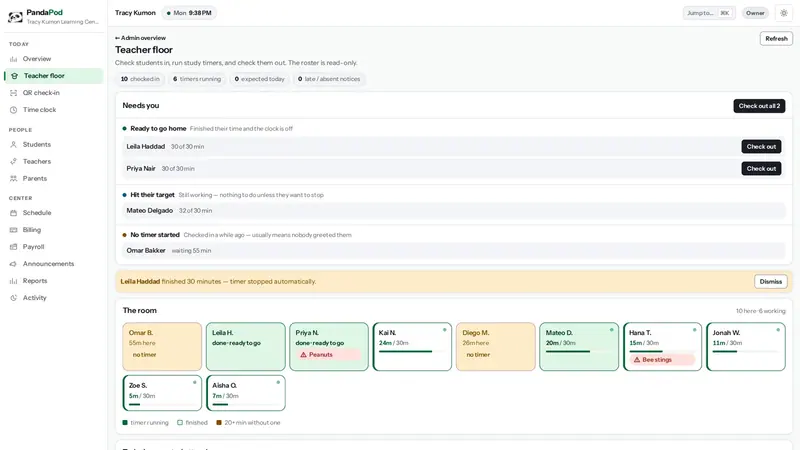Image resolution: width=800 pixels, height=450 pixels.
Task: Select Mateo Delgado row in Hit their target
Action: (x=454, y=210)
